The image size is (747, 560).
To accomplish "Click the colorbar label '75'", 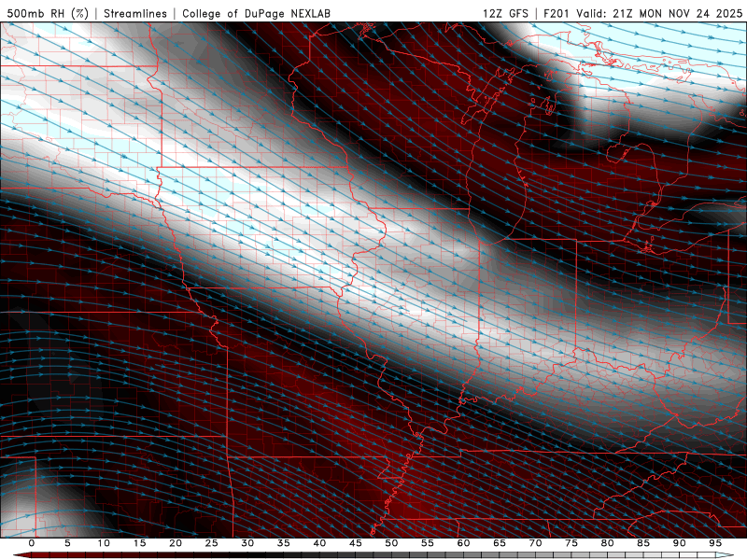I will click(571, 543).
